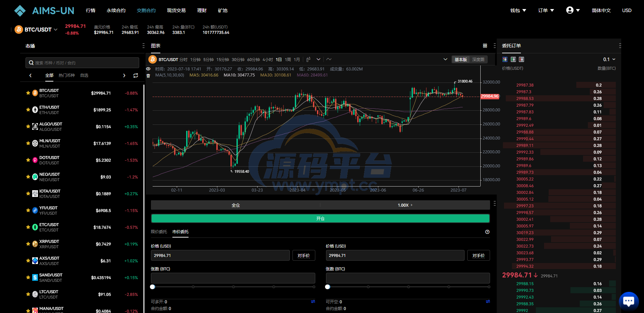The width and height of the screenshot is (644, 313).
Task: Open 永续合约 in the top navigation
Action: 116,10
